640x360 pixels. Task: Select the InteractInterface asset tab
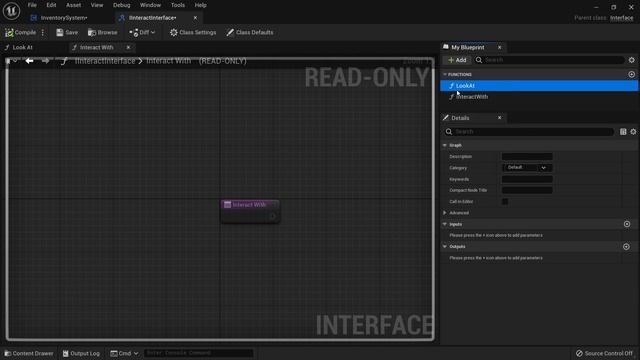[152, 18]
